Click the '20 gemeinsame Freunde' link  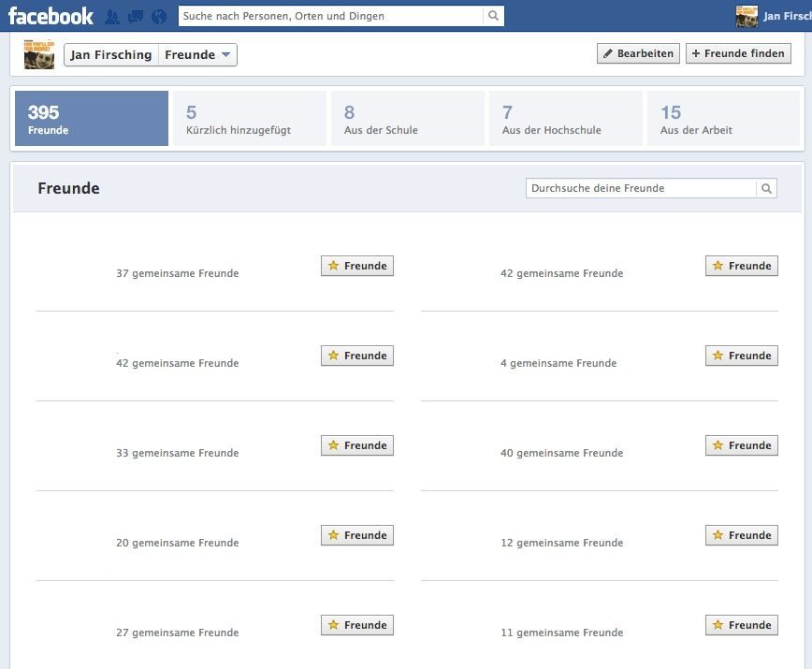(x=177, y=543)
